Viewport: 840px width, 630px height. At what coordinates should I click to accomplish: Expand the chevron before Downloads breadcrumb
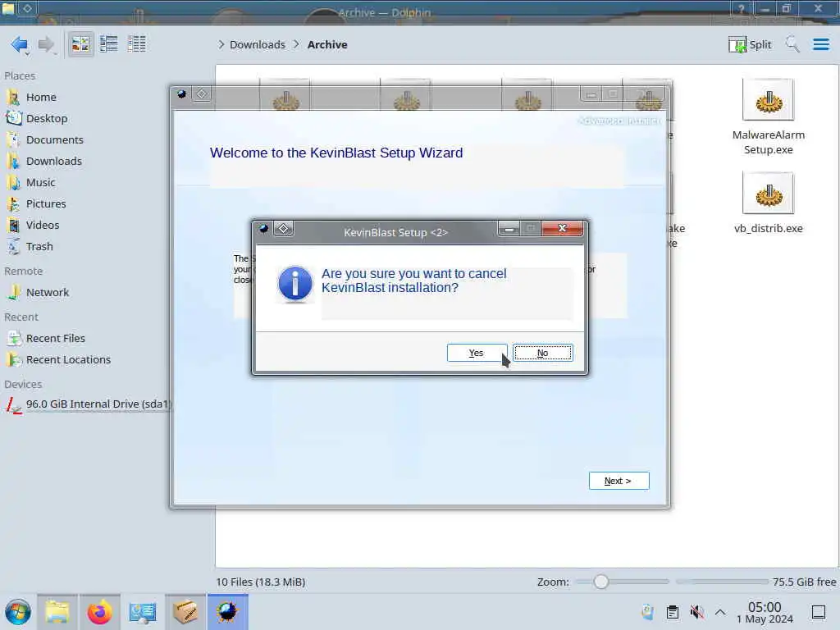click(x=221, y=44)
